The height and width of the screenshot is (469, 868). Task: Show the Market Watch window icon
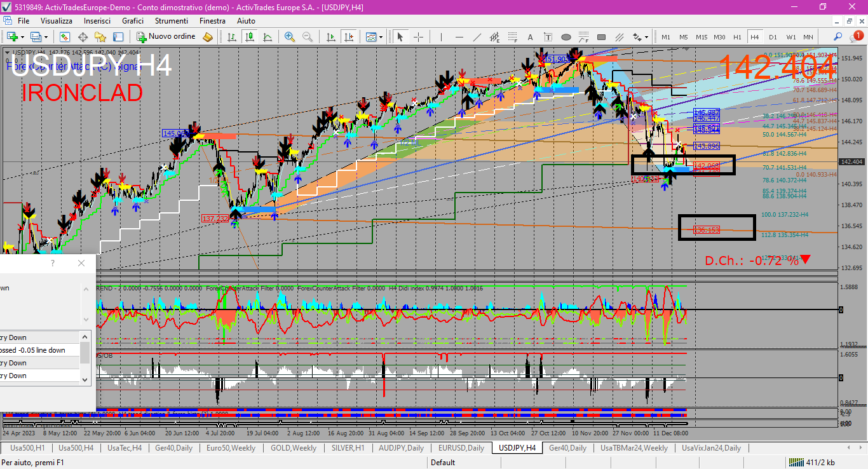click(64, 37)
